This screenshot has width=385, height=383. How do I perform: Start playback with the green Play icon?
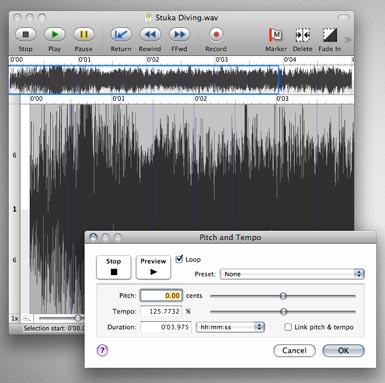coord(54,34)
